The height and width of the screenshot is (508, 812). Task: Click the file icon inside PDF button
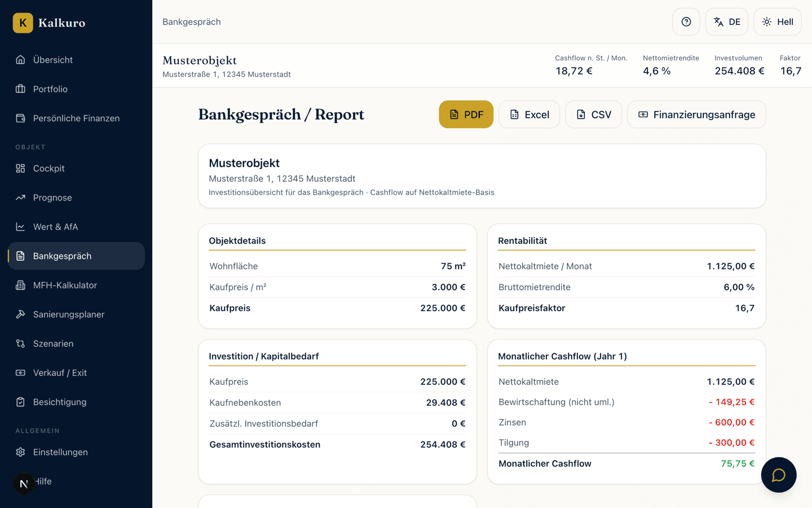click(454, 115)
